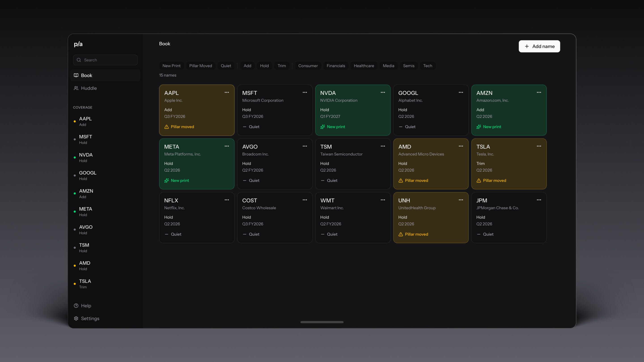This screenshot has height=362, width=644.
Task: Filter by the Media sector chip
Action: pos(388,66)
